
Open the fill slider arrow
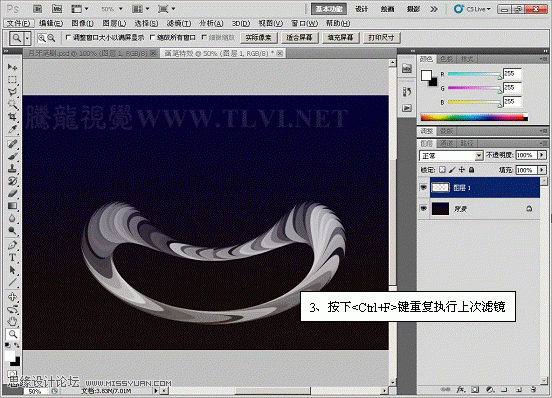coord(542,170)
